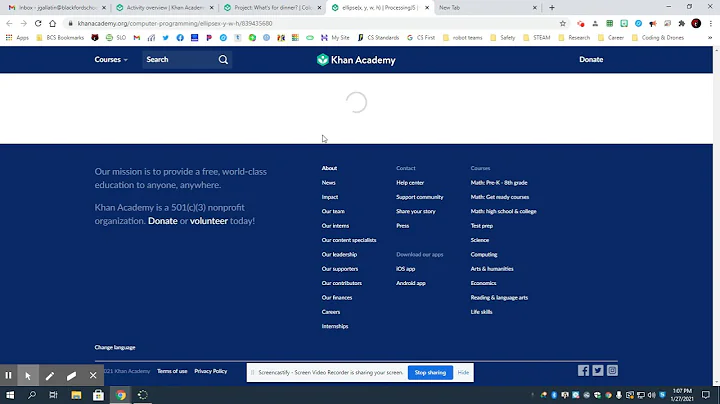Screen dimensions: 720x404
Task: Open the Careers footer link
Action: coord(331,312)
